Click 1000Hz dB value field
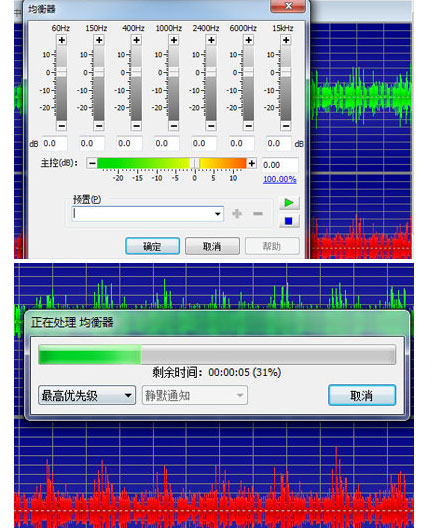 point(167,143)
